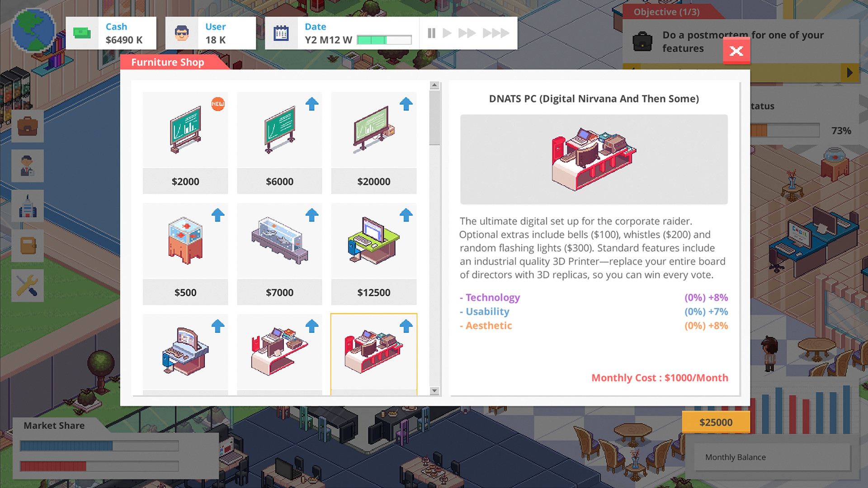Viewport: 868px width, 488px height.
Task: Click the down arrow on the furniture list scrollbar
Action: click(434, 390)
